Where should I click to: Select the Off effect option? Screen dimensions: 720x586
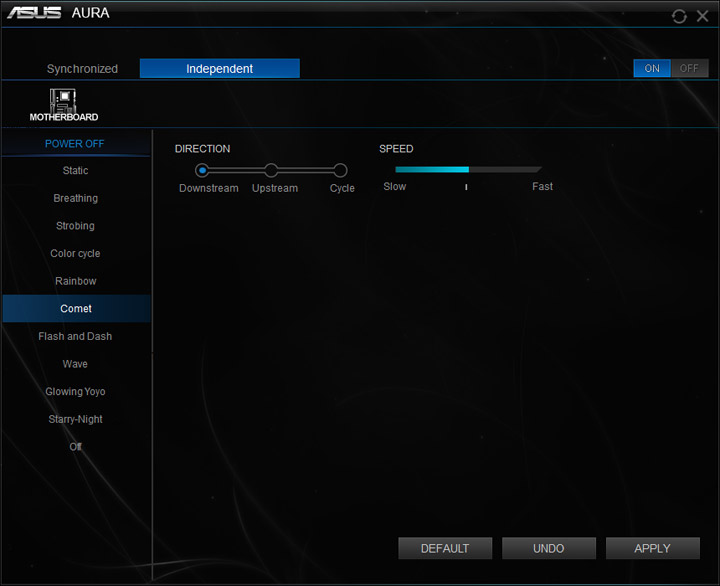tap(75, 446)
